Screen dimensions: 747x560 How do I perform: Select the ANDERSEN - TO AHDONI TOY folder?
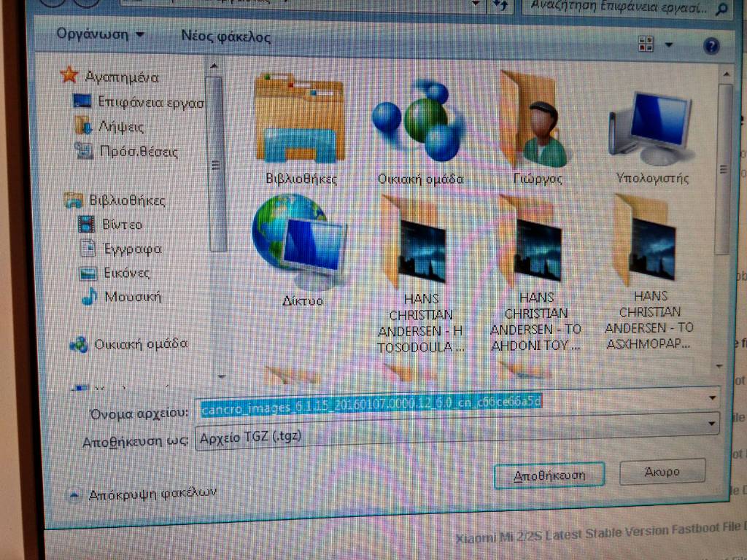(536, 274)
